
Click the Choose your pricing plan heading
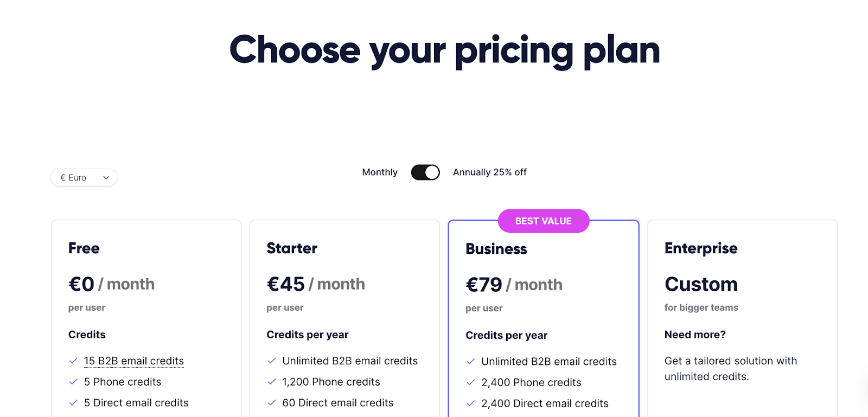point(444,50)
